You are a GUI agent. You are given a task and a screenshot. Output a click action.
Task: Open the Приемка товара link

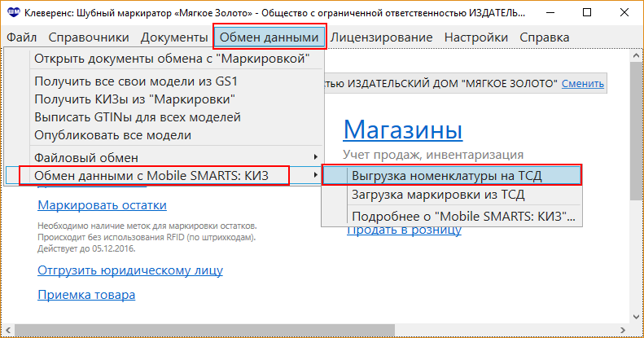(x=86, y=295)
